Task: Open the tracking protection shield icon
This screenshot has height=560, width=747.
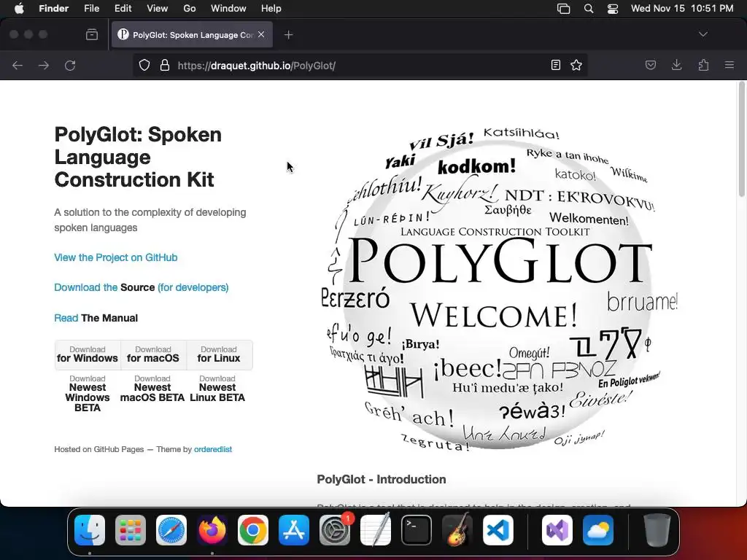Action: click(144, 65)
